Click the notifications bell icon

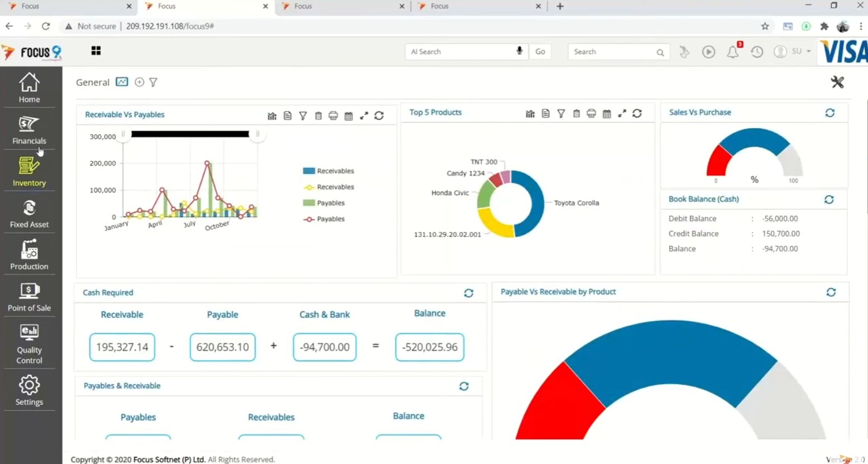(x=732, y=52)
